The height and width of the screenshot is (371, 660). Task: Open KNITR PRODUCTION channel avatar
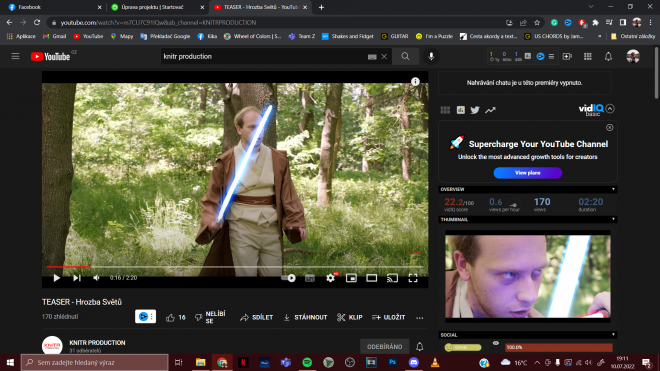52,345
